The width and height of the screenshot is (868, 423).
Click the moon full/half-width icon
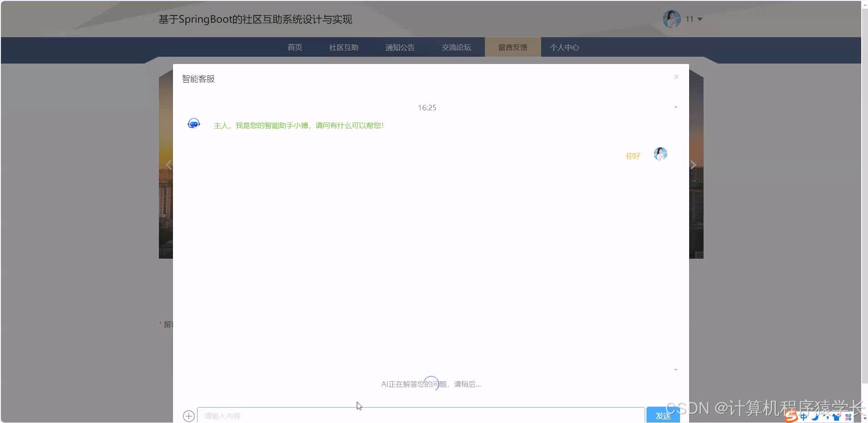pyautogui.click(x=815, y=417)
